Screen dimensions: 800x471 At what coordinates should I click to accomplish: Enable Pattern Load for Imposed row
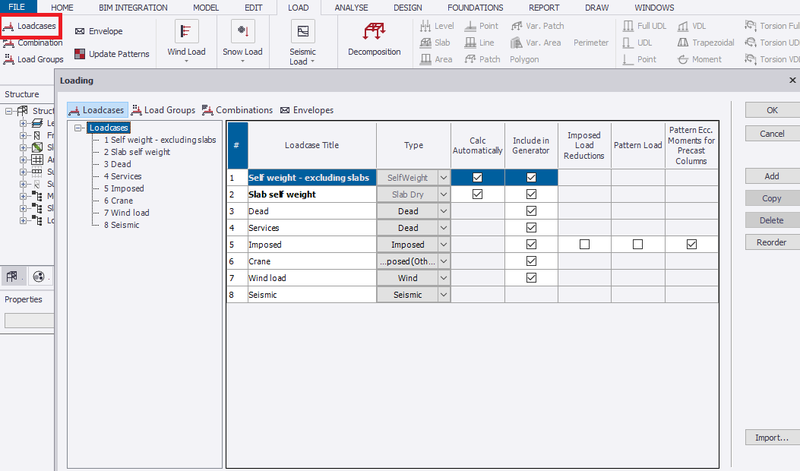[638, 244]
